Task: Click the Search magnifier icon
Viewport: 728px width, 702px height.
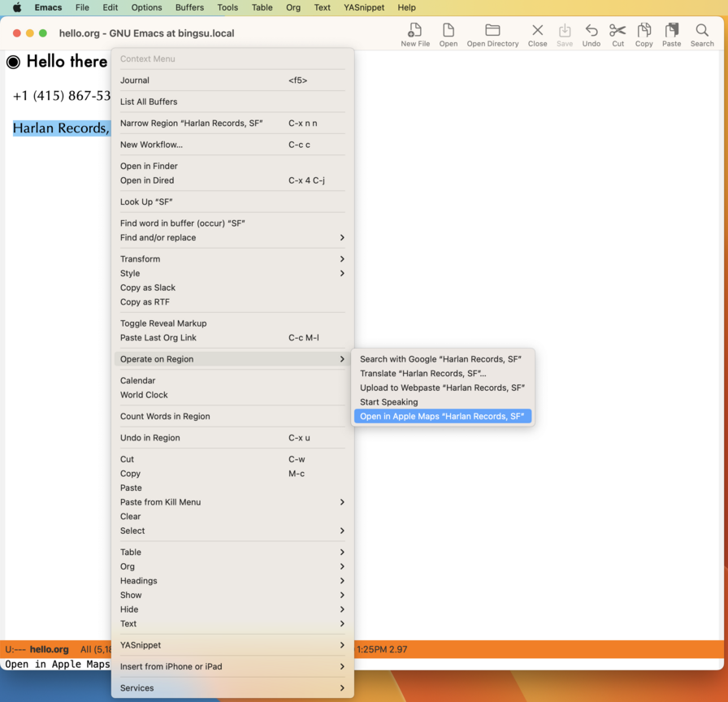Action: [x=701, y=31]
